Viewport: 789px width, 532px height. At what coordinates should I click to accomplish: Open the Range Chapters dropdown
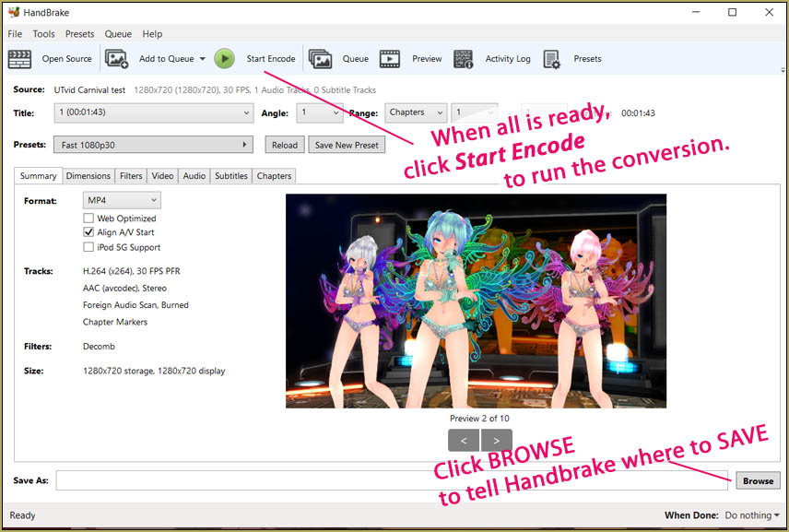tap(416, 112)
